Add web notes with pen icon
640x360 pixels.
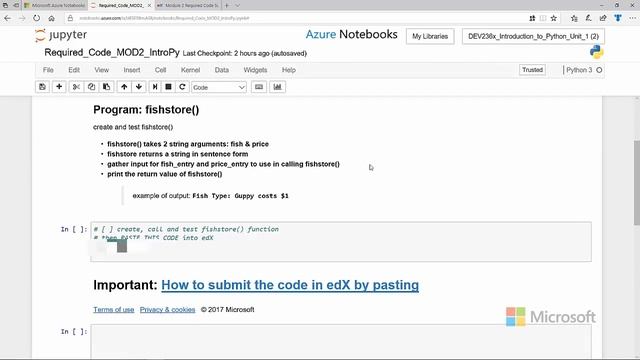589,18
